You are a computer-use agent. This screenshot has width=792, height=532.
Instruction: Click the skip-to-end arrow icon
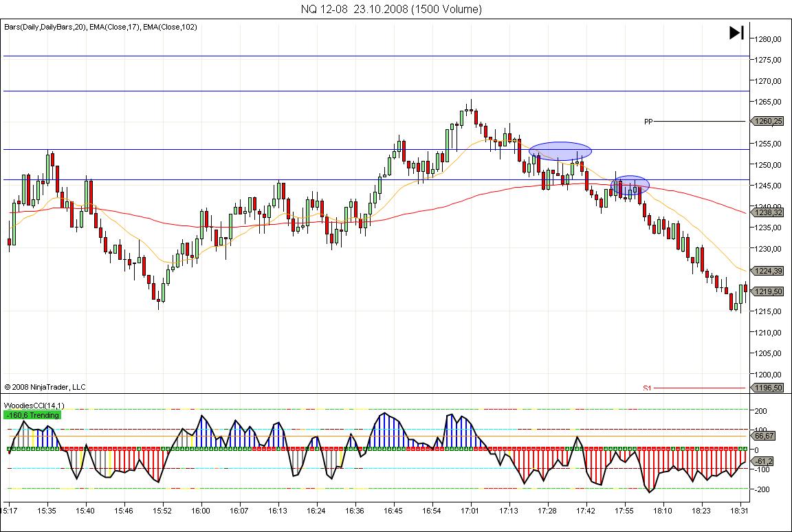tap(736, 32)
